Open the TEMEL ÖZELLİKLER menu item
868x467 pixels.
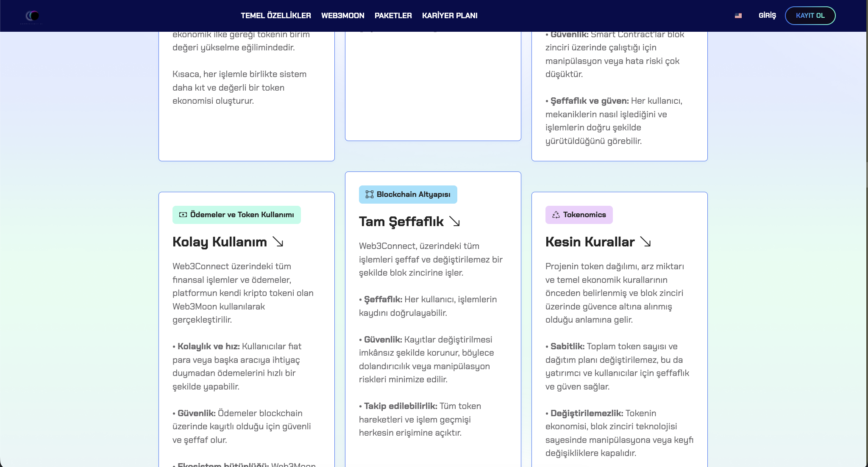tap(275, 15)
